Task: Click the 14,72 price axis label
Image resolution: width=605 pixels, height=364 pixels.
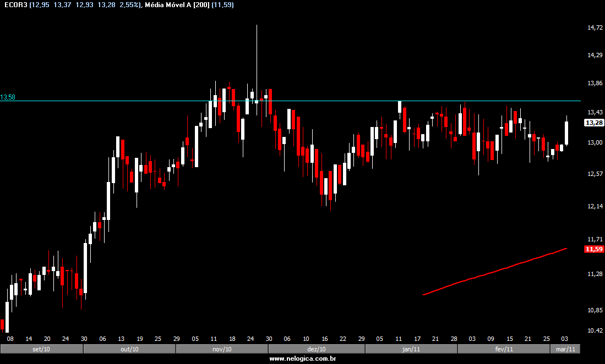Action: click(x=595, y=27)
